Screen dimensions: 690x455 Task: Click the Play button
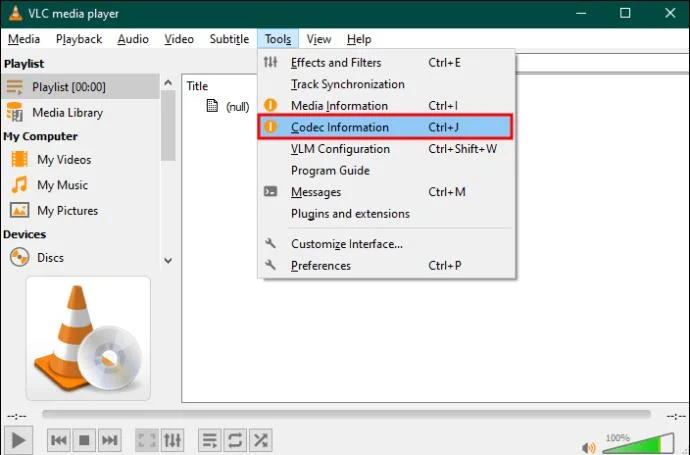click(18, 440)
